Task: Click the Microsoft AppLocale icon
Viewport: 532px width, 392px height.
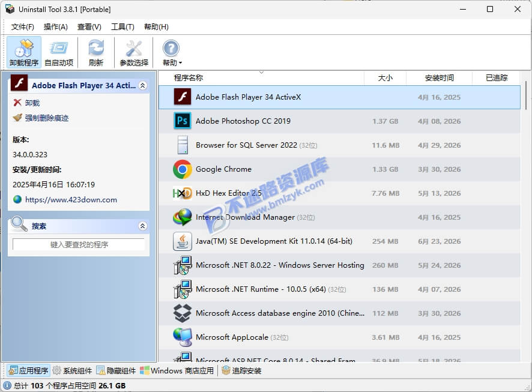Action: click(183, 337)
